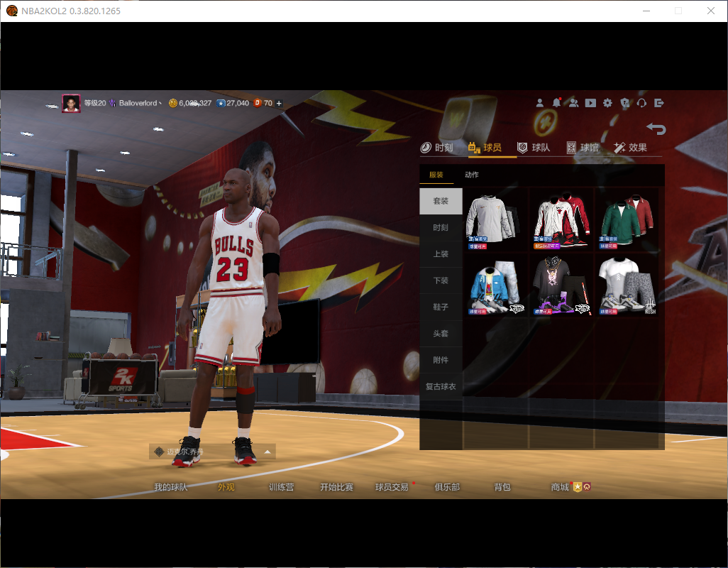Open the video replay icon
This screenshot has height=568, width=728.
click(x=590, y=103)
